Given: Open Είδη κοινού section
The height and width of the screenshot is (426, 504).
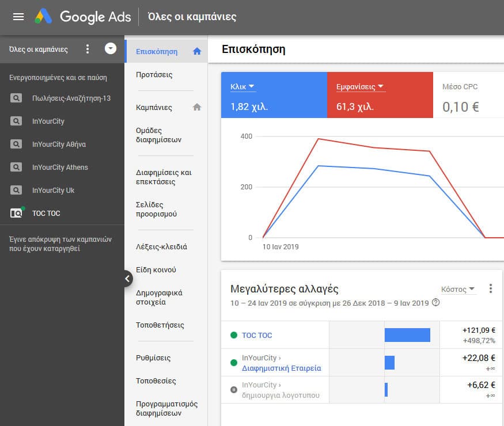Looking at the screenshot, I should pyautogui.click(x=156, y=269).
